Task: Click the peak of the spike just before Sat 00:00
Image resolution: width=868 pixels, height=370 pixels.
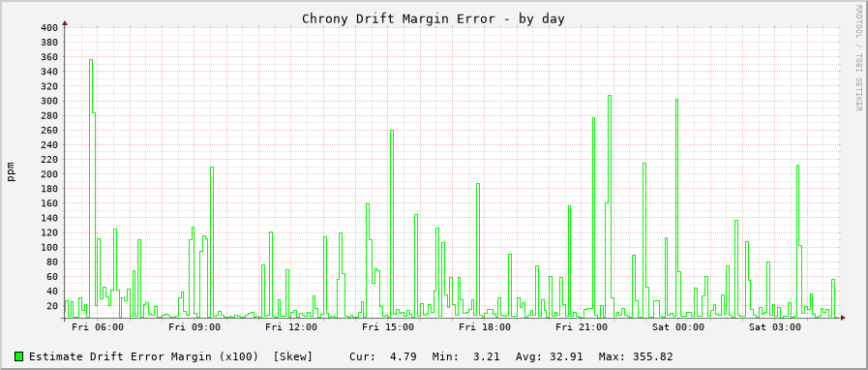Action: pos(676,100)
